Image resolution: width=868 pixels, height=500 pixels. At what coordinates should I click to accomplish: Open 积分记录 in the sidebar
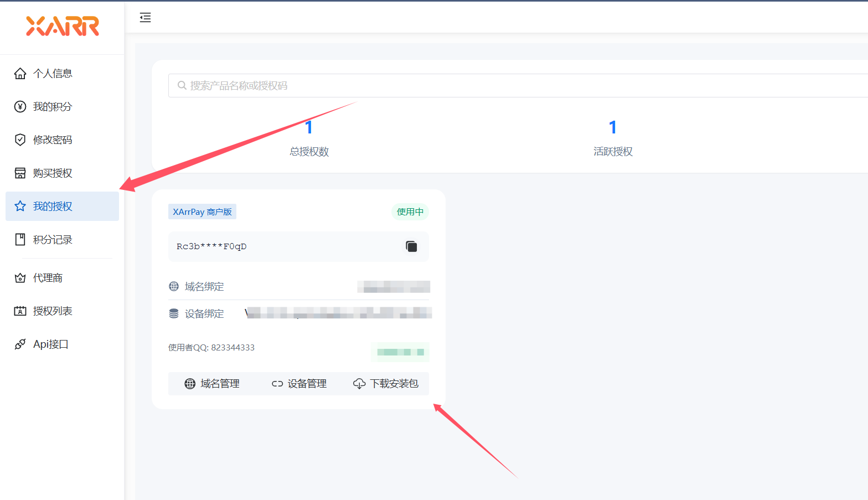coord(62,239)
